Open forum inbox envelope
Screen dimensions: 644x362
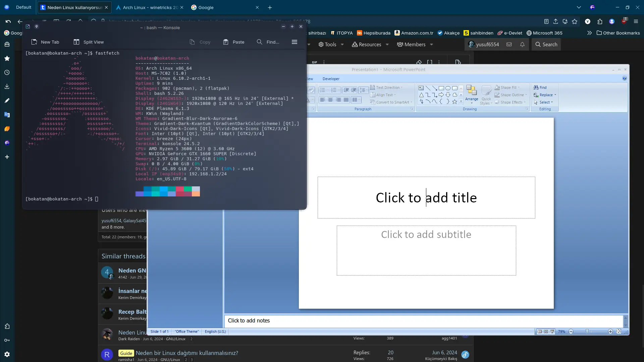[509, 44]
